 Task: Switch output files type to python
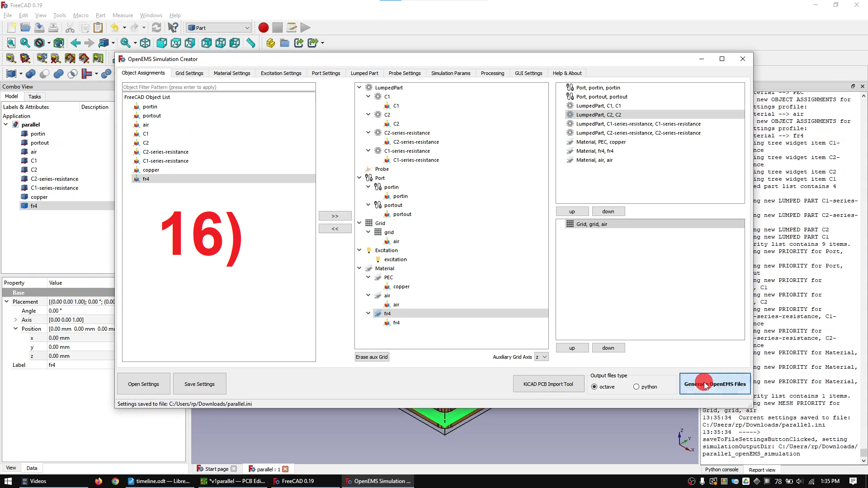point(636,387)
